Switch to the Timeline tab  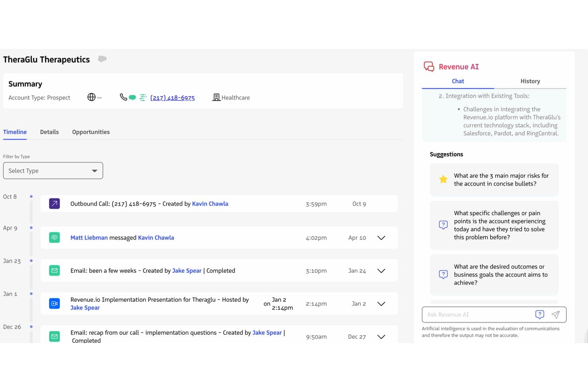[15, 132]
